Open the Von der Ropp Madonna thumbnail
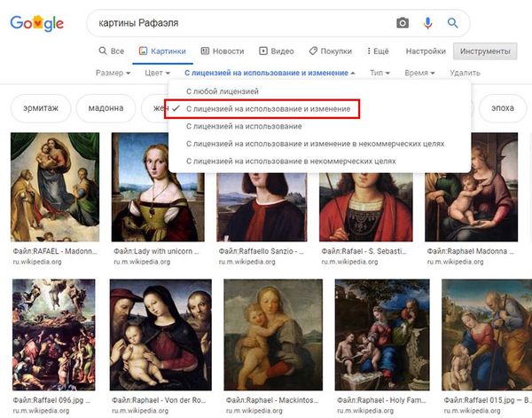Viewport: 532px width, 418px height. pos(160,335)
